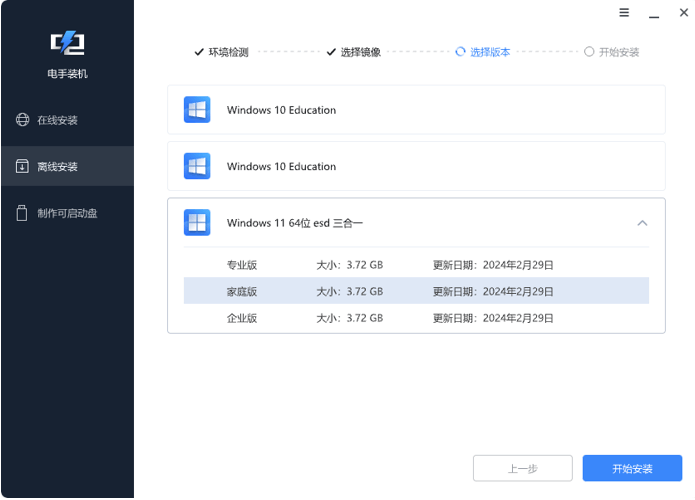Click the second Windows 10 Education logo icon
Viewport: 695px width, 500px height.
click(197, 166)
